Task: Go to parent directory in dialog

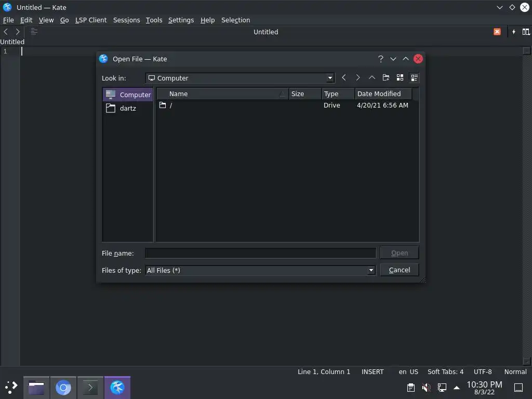Action: [372, 78]
